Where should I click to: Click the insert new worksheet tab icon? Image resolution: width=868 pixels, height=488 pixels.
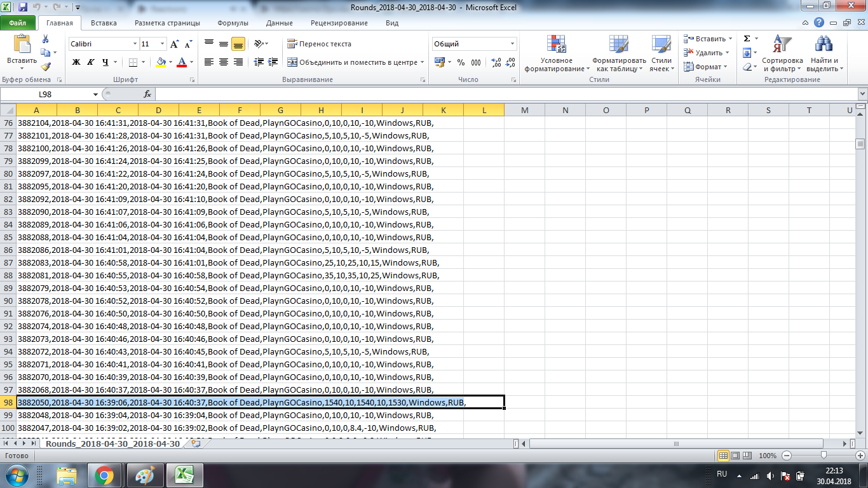pos(196,444)
